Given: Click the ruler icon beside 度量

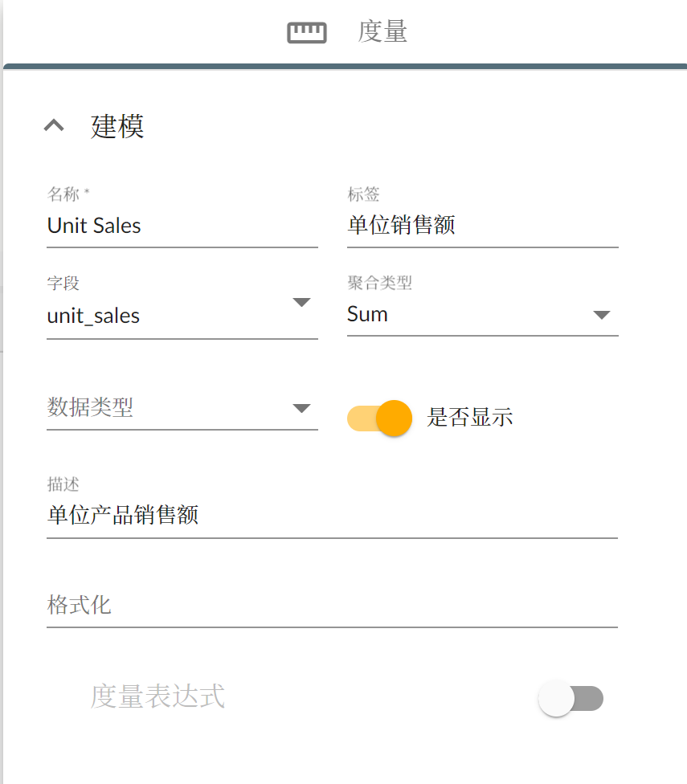Looking at the screenshot, I should [x=307, y=32].
